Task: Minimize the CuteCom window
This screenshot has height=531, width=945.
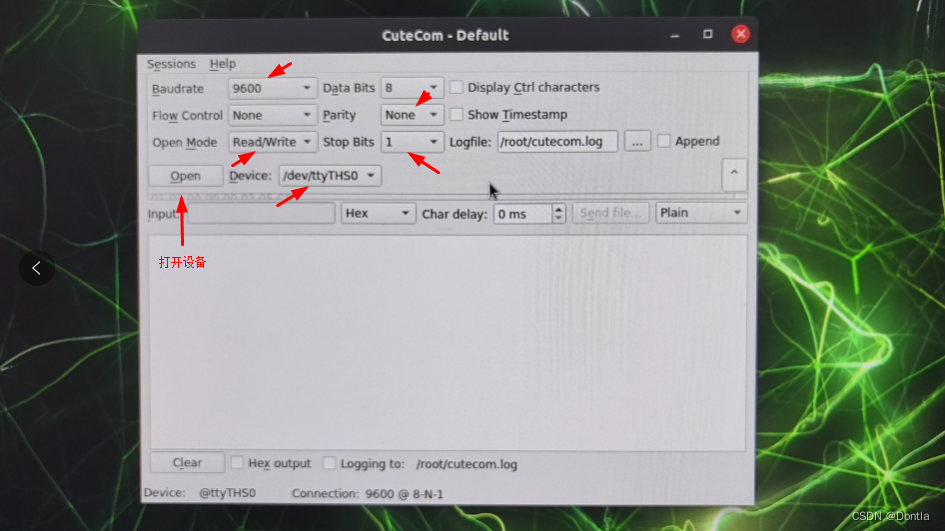Action: pyautogui.click(x=675, y=35)
